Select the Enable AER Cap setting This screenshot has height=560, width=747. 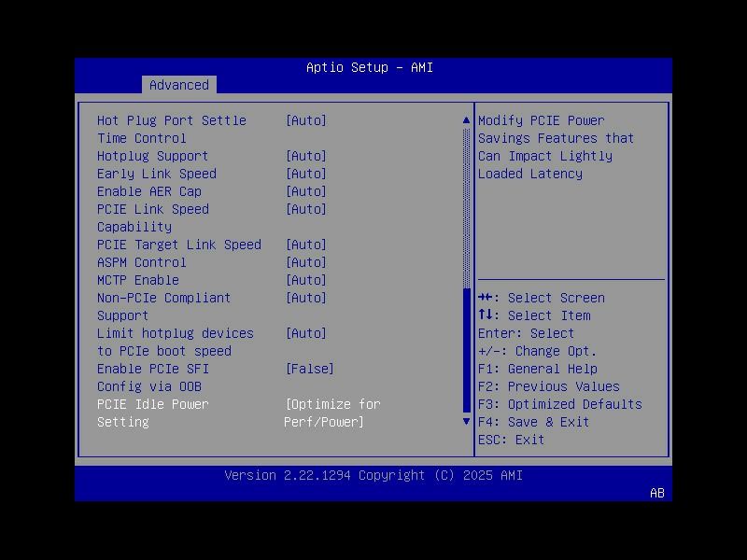[x=149, y=191]
